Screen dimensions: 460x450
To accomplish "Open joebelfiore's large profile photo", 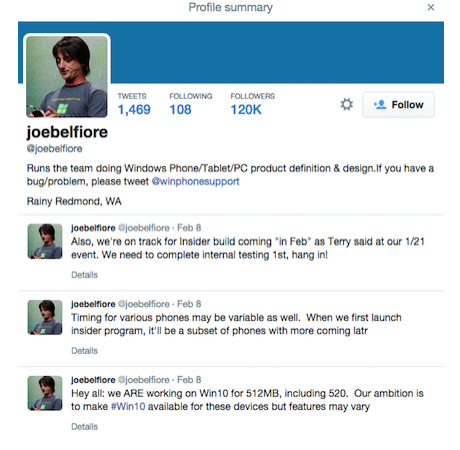I will click(67, 77).
